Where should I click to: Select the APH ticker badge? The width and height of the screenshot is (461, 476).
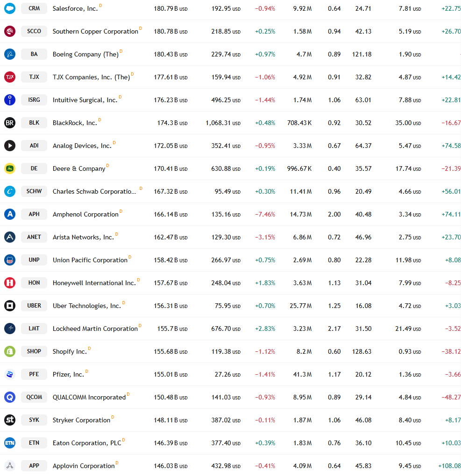click(34, 214)
